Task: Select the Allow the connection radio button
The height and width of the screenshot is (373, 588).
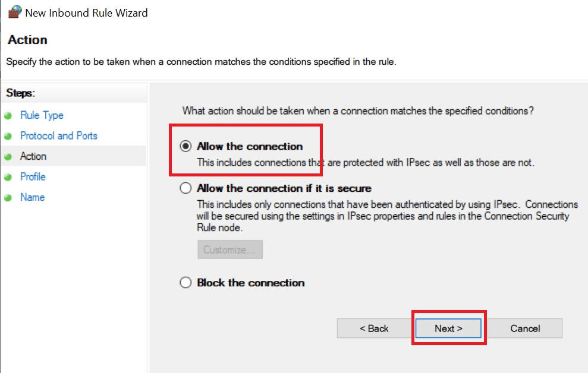Action: tap(185, 146)
